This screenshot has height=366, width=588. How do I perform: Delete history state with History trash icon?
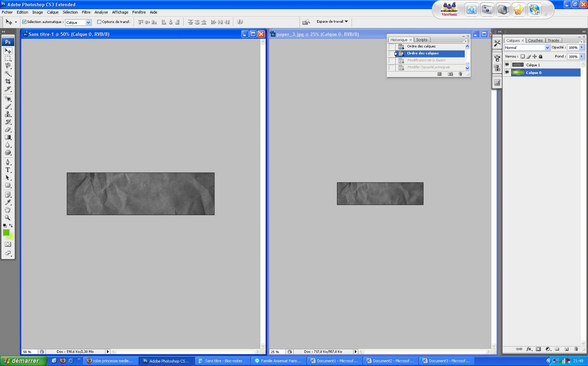pos(460,74)
